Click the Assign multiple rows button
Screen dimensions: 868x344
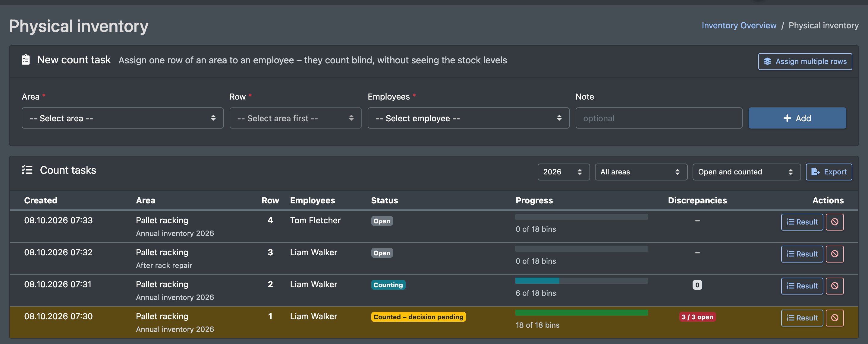(x=805, y=61)
